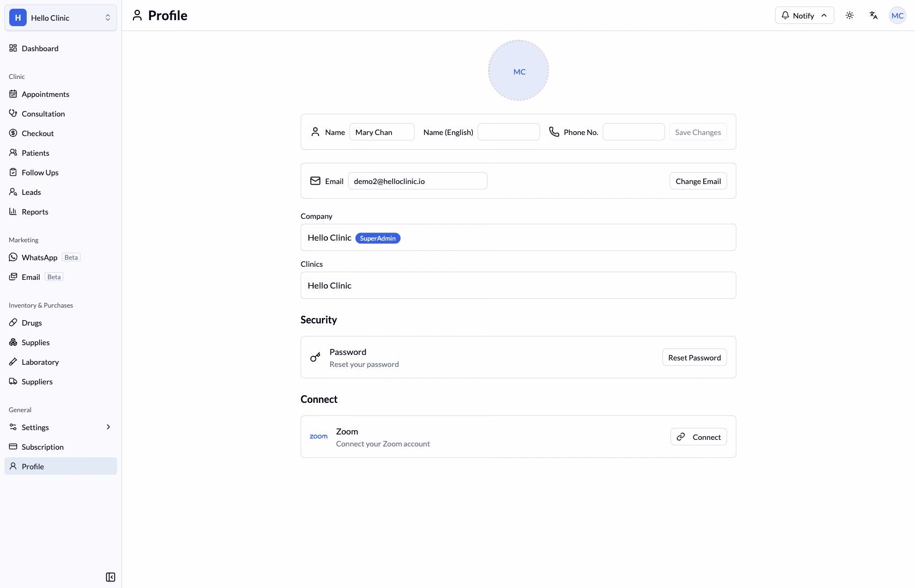The image size is (915, 588).
Task: Click the envelope icon beside Email label
Action: click(x=315, y=181)
